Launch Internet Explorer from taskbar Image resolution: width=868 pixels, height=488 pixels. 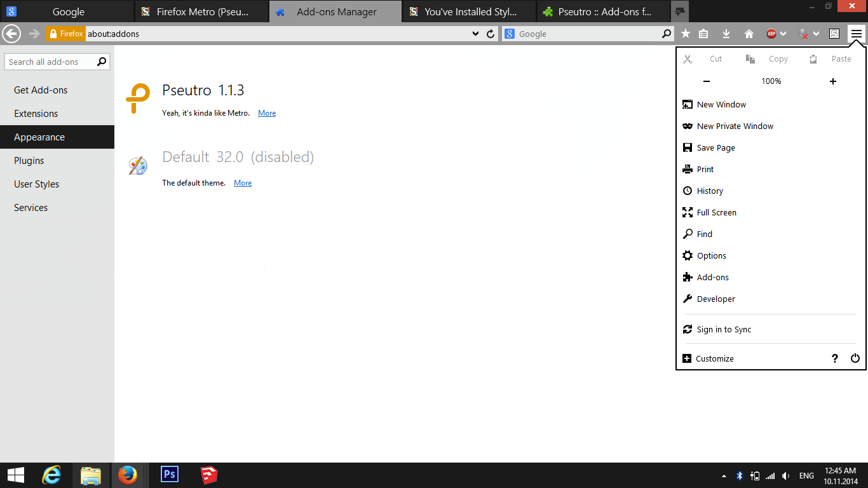(51, 475)
